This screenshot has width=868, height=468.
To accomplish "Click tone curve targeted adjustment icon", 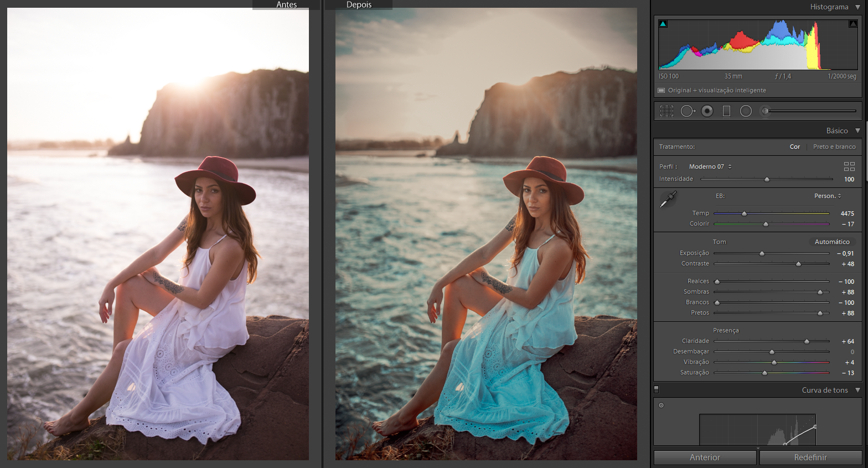I will [661, 405].
